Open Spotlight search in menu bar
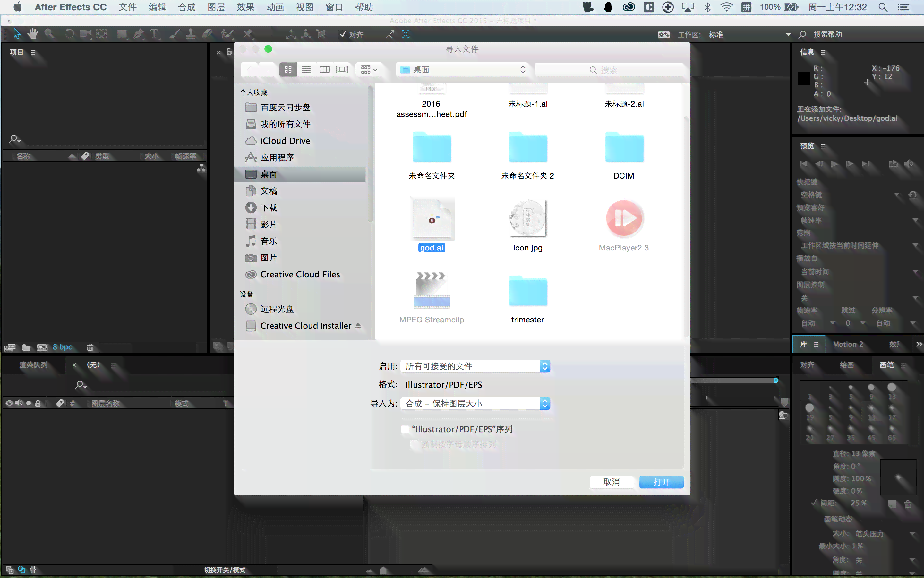Image resolution: width=924 pixels, height=578 pixels. coord(883,7)
